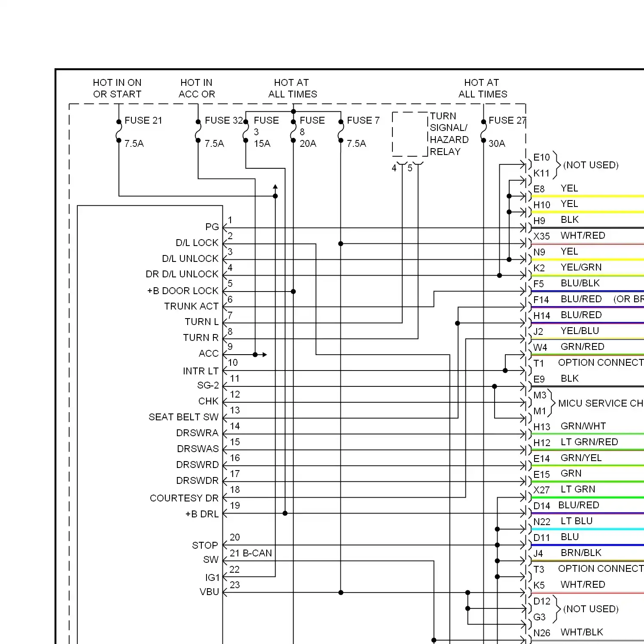The width and height of the screenshot is (644, 644).
Task: Click the X27 LT GRN wire label
Action: click(x=565, y=490)
